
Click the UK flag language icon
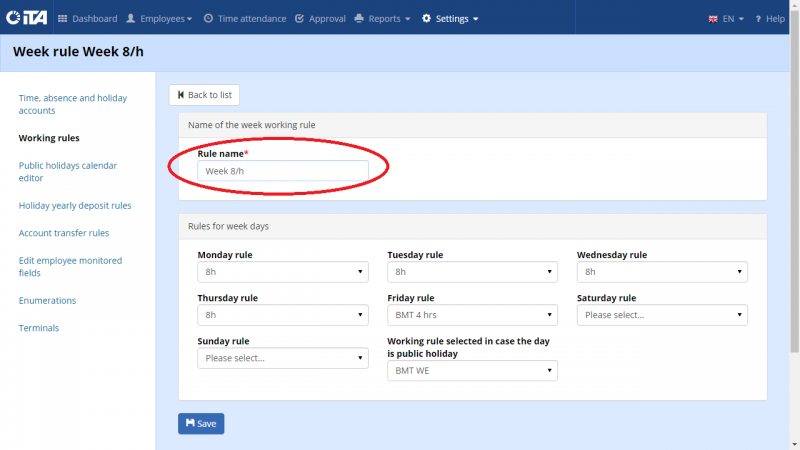click(x=713, y=19)
